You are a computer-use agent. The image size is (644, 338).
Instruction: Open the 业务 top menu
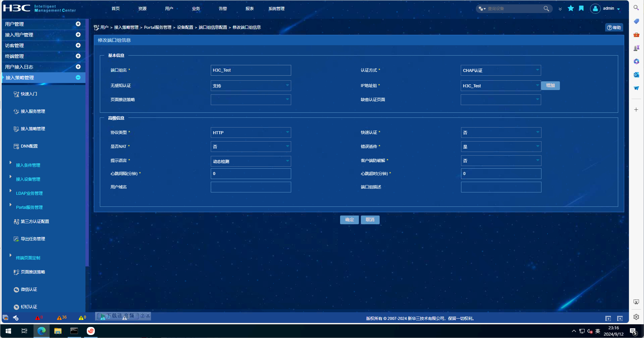196,9
